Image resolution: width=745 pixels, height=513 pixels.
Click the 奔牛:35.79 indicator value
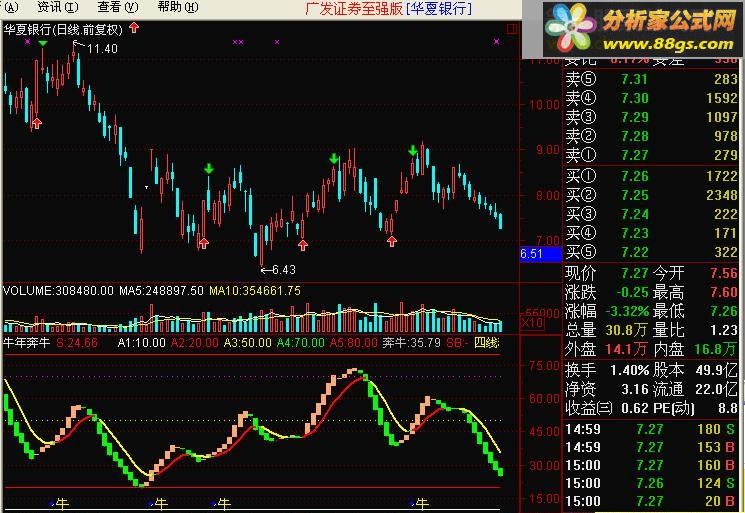(411, 342)
